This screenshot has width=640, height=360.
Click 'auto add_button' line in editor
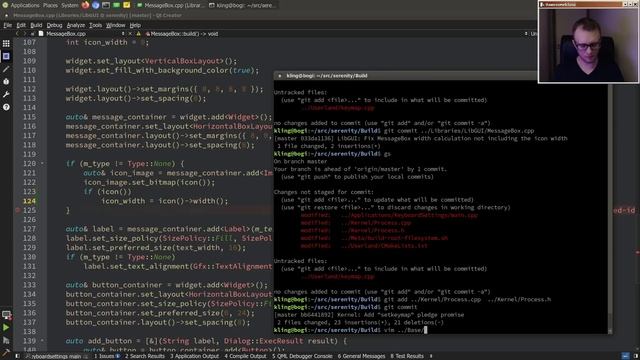pyautogui.click(x=206, y=341)
